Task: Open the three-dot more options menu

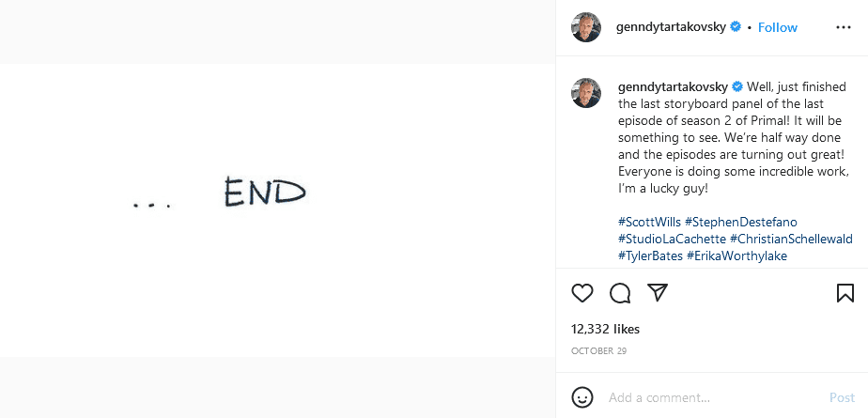Action: [x=843, y=27]
